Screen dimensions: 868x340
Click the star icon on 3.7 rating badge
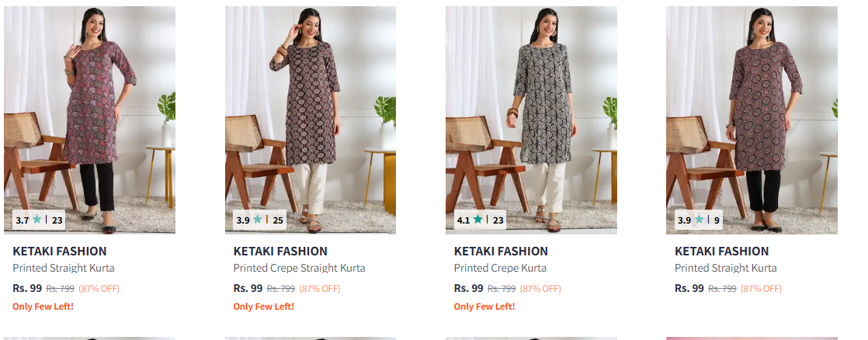tap(36, 220)
